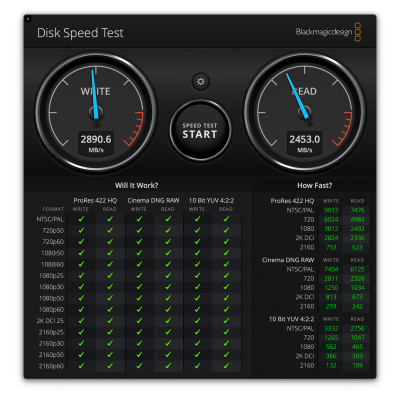Click the 720p50 format row label
400x400 pixels.
pos(53,231)
